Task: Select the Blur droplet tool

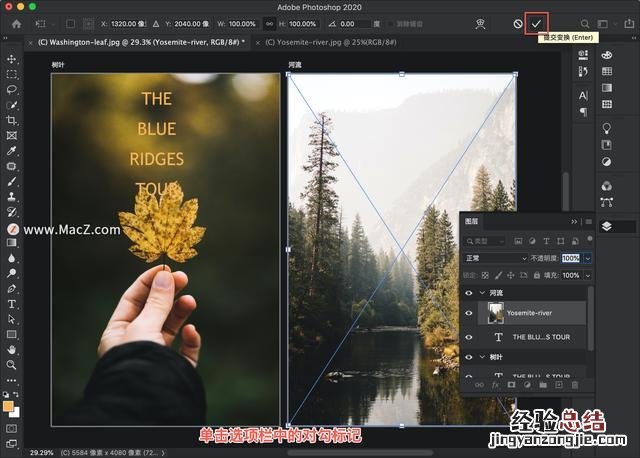Action: 11,258
